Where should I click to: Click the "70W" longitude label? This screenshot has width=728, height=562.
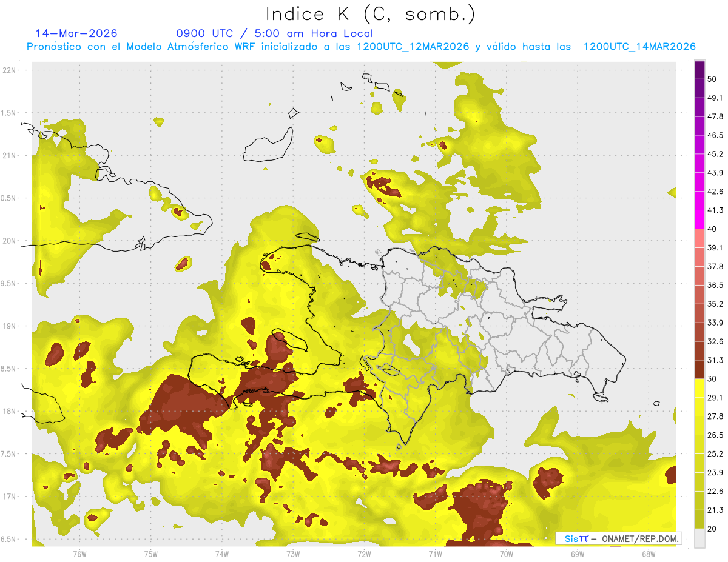pyautogui.click(x=506, y=554)
